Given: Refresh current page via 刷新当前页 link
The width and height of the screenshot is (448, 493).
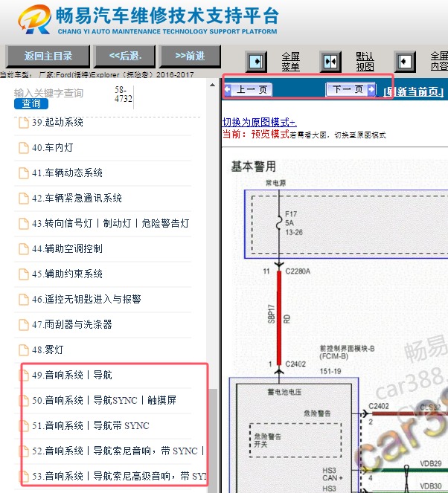Looking at the screenshot, I should [x=413, y=91].
